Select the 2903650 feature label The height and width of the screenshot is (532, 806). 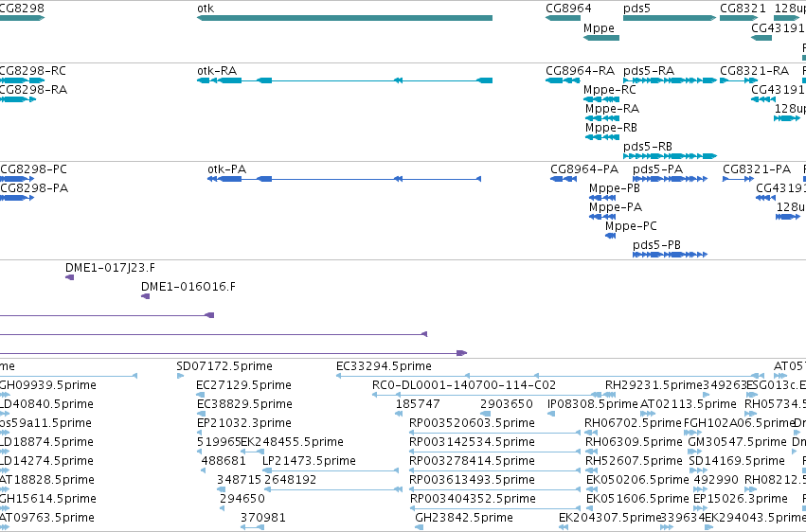tap(507, 404)
